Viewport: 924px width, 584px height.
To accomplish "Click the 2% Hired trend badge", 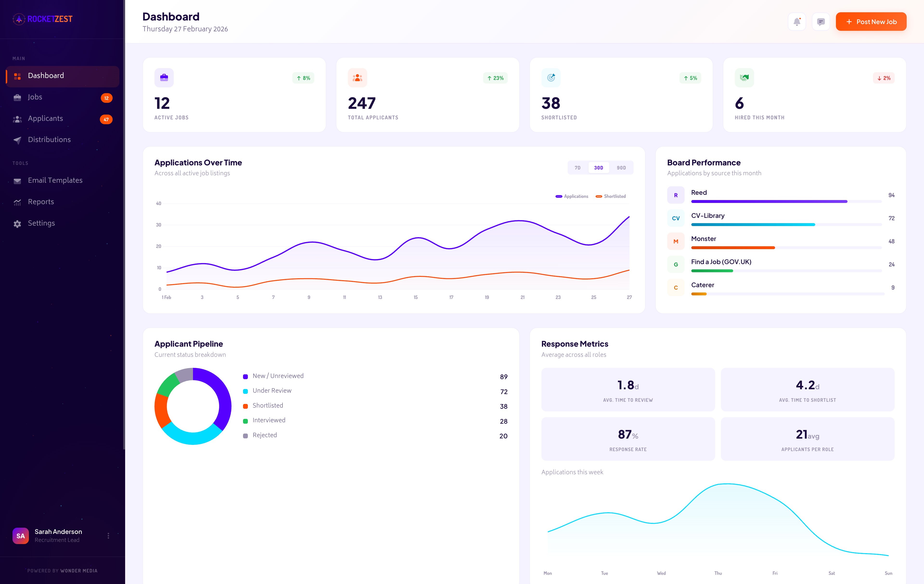I will click(x=883, y=78).
